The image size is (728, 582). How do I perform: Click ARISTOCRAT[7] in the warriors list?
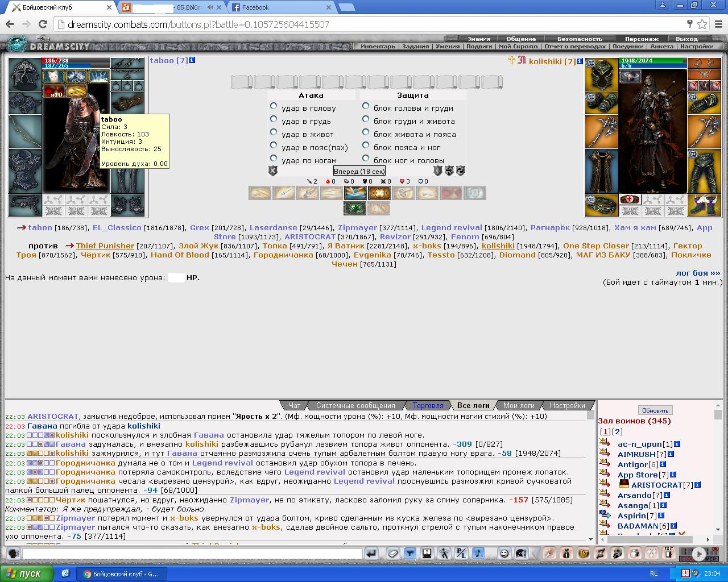tap(662, 485)
